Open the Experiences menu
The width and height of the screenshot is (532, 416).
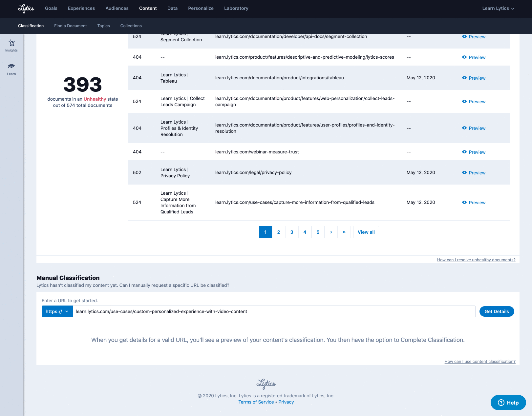point(81,8)
